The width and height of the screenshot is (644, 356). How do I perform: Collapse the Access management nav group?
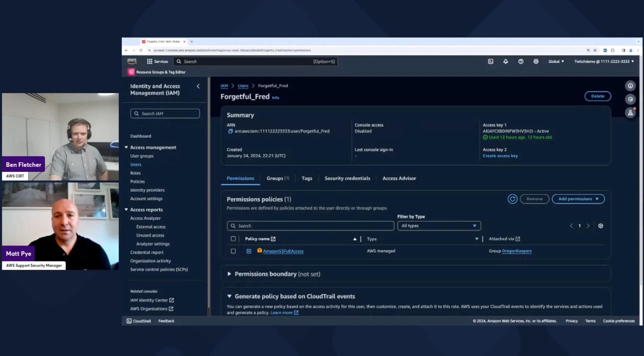[126, 147]
